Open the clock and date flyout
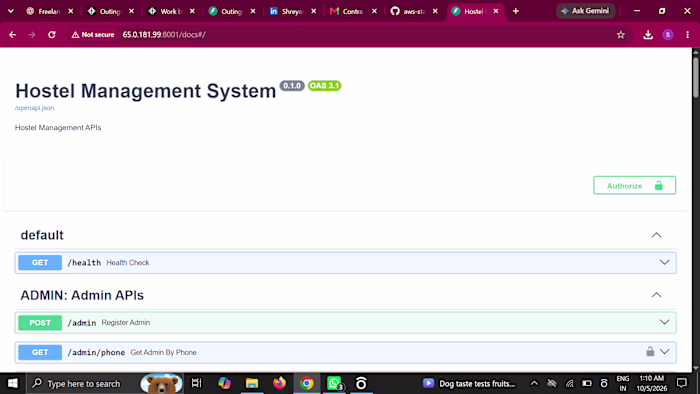Viewport: 700px width, 394px height. 652,383
